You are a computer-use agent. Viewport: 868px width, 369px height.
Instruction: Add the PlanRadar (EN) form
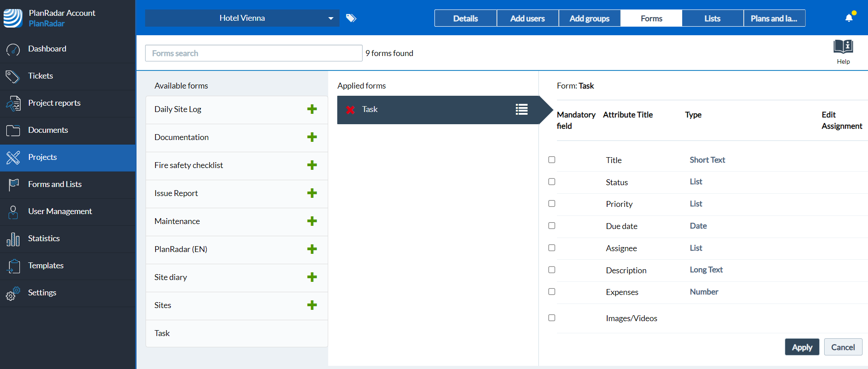tap(312, 249)
